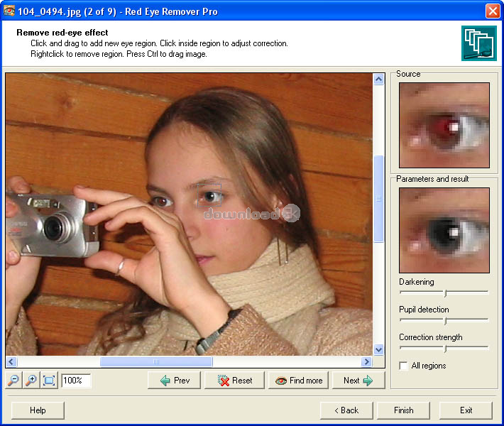Image resolution: width=504 pixels, height=426 pixels.
Task: Click the Exit button
Action: pos(466,410)
